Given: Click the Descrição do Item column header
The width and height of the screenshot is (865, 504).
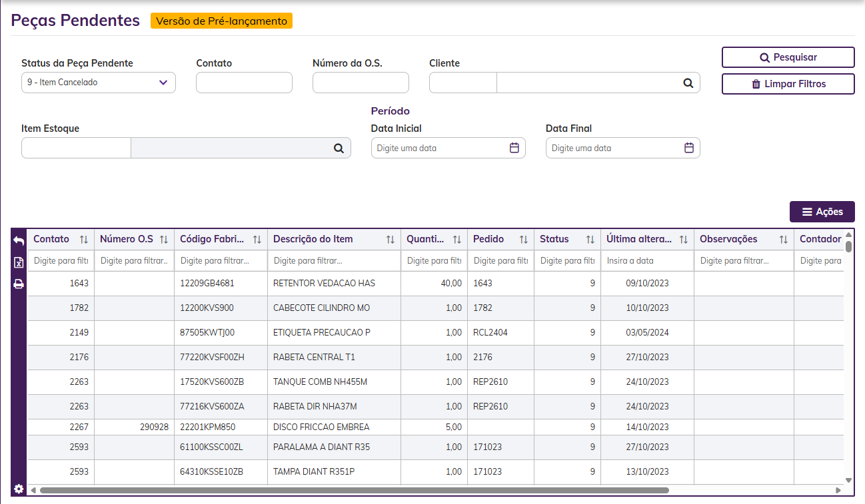Looking at the screenshot, I should 313,239.
